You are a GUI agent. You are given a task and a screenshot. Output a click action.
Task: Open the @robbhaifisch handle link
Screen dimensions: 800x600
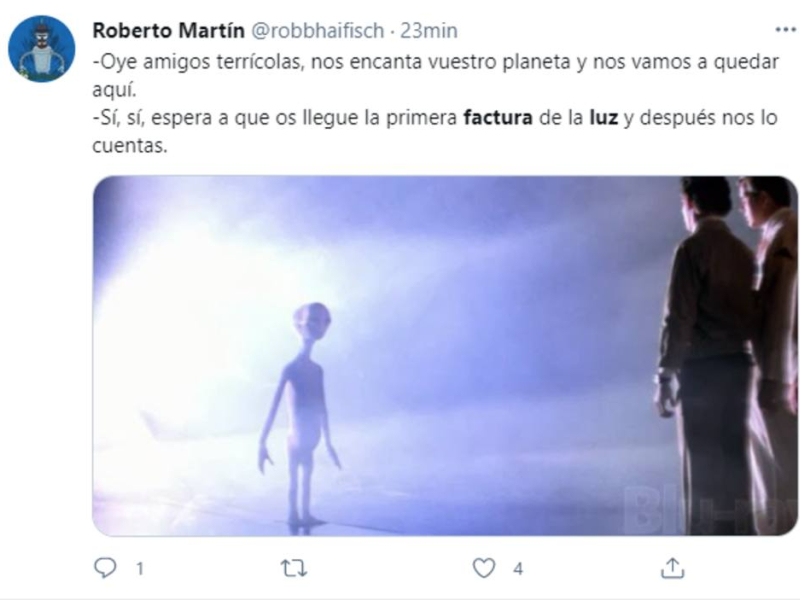pos(318,31)
